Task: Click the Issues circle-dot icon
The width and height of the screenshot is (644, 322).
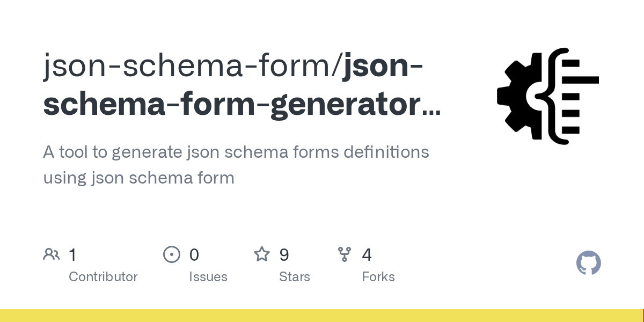Action: (x=171, y=254)
